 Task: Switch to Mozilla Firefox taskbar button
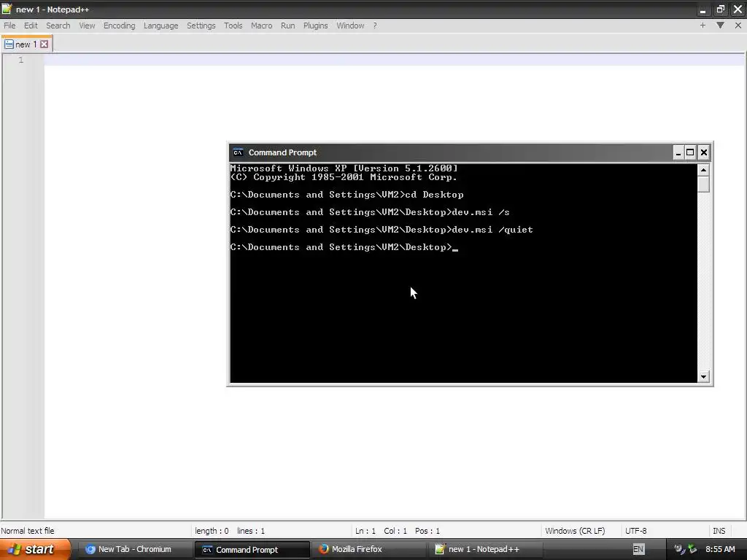coord(368,550)
